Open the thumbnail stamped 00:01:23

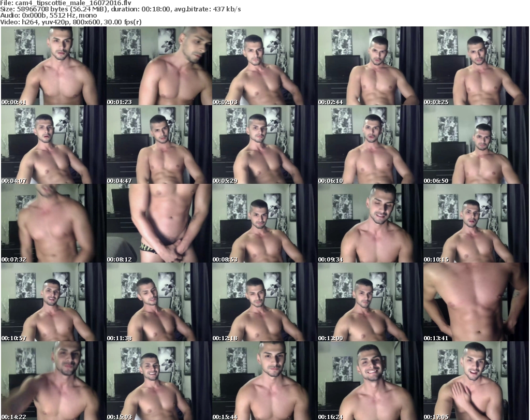coord(159,66)
